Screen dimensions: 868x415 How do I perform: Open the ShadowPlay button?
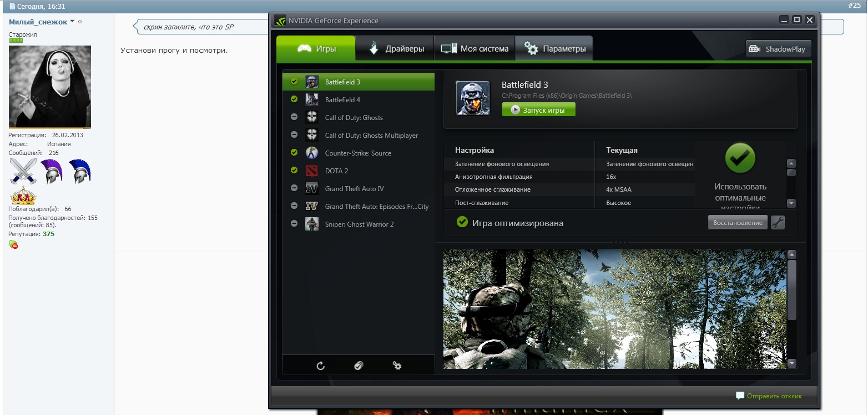click(x=778, y=49)
